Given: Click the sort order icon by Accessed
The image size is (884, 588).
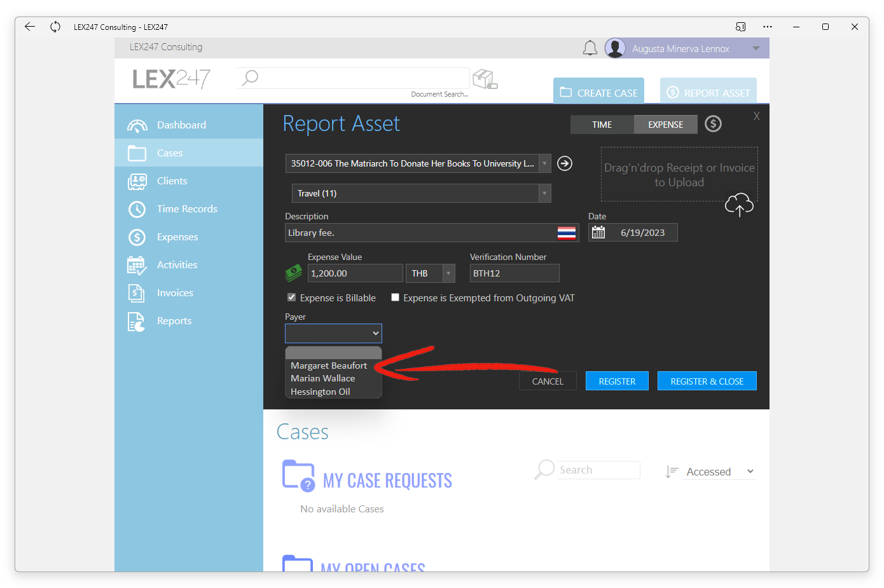Looking at the screenshot, I should coord(672,472).
